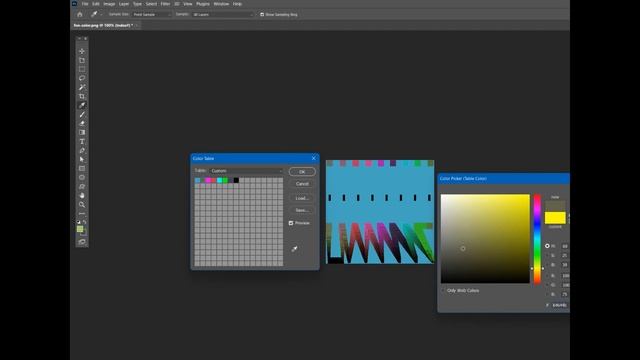
Task: Select the Rectangle shape tool
Action: coord(82,168)
